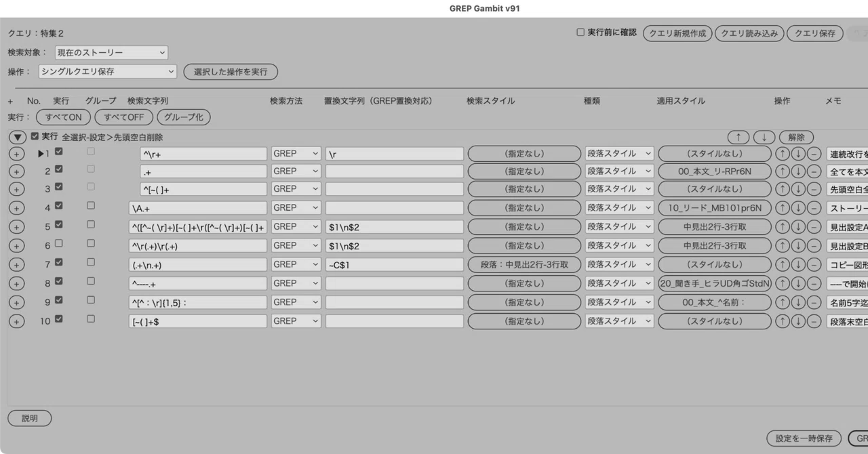Click the replace field containing ~C$1
Image resolution: width=868 pixels, height=454 pixels.
click(x=394, y=265)
